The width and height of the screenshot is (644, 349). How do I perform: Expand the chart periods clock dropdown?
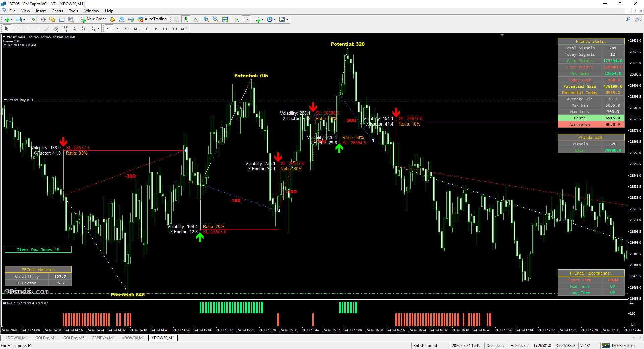[x=271, y=19]
